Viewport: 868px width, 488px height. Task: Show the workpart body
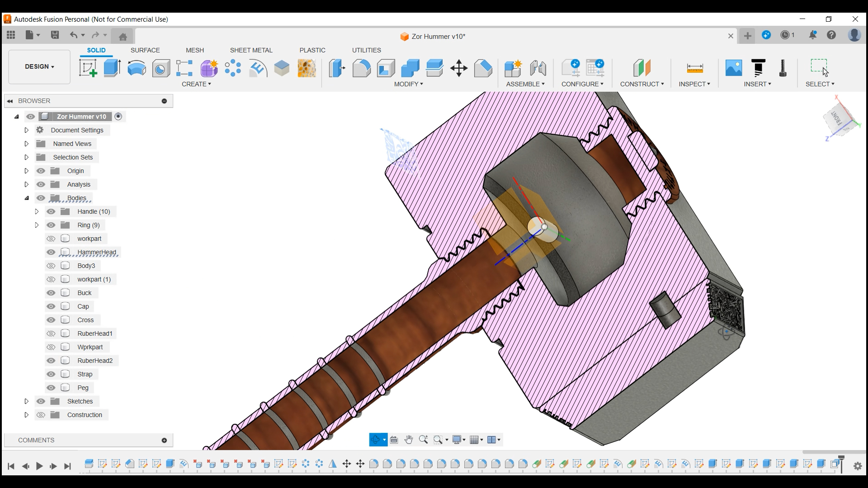tap(51, 239)
